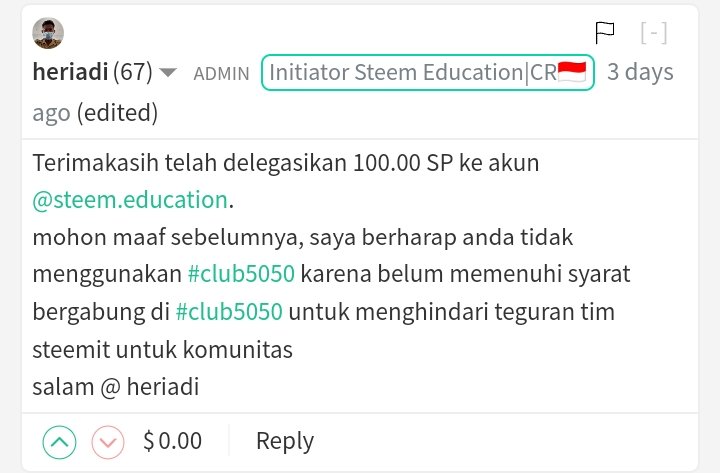Open the @steem.education account link
This screenshot has width=720, height=473.
click(x=130, y=199)
